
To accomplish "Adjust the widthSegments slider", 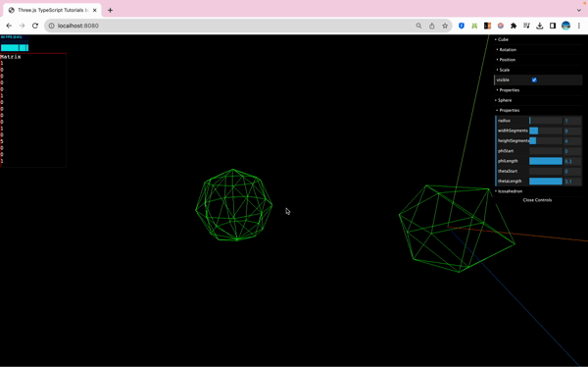I will click(x=546, y=131).
